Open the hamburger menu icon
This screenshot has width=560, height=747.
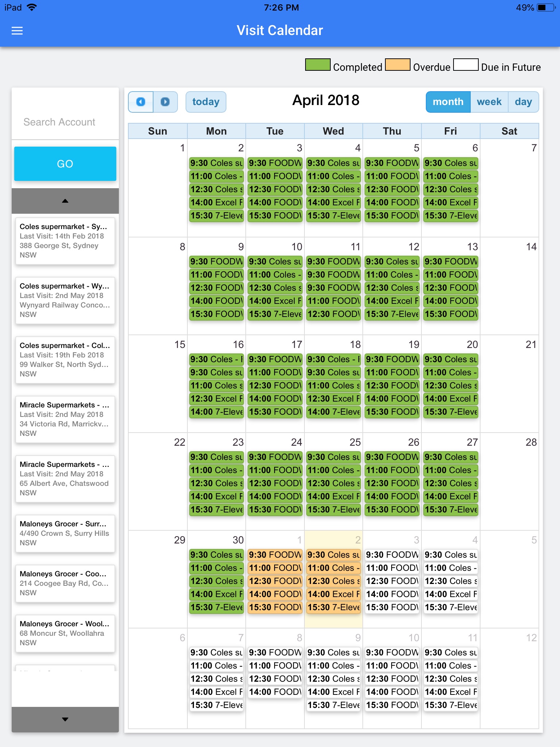click(x=17, y=31)
